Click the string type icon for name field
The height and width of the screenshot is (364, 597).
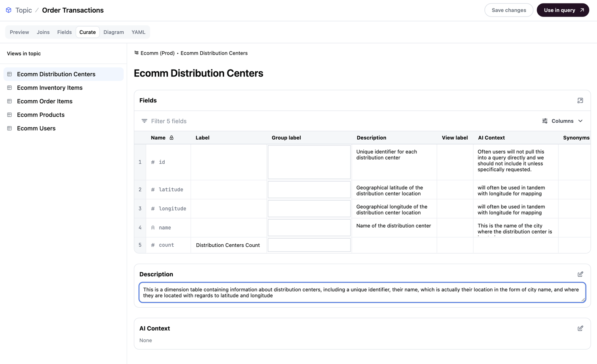pyautogui.click(x=153, y=228)
